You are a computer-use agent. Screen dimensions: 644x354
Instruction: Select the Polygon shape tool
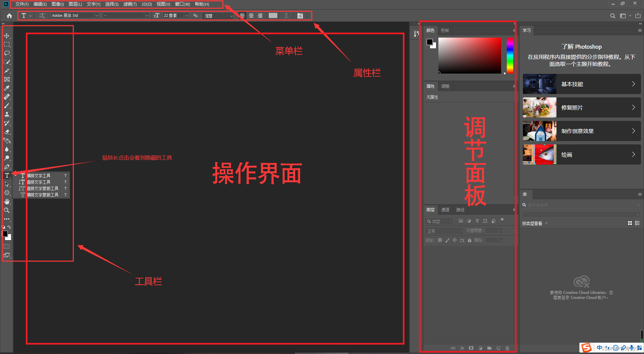pyautogui.click(x=7, y=193)
